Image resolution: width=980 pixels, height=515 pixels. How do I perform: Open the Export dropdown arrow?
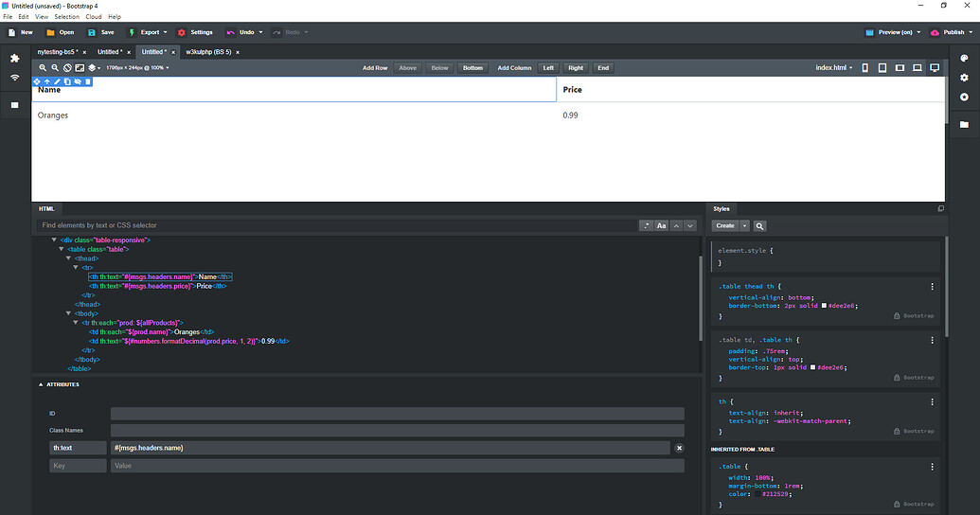(x=165, y=32)
